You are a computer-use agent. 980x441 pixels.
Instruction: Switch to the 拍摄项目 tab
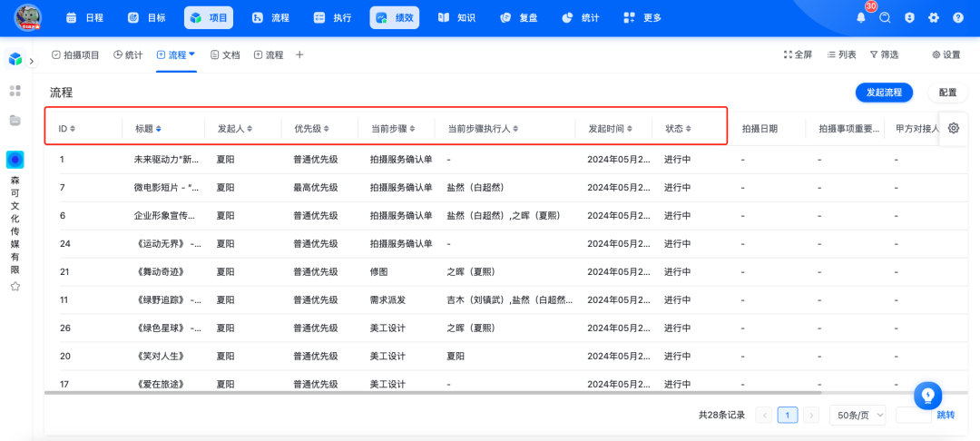point(75,55)
